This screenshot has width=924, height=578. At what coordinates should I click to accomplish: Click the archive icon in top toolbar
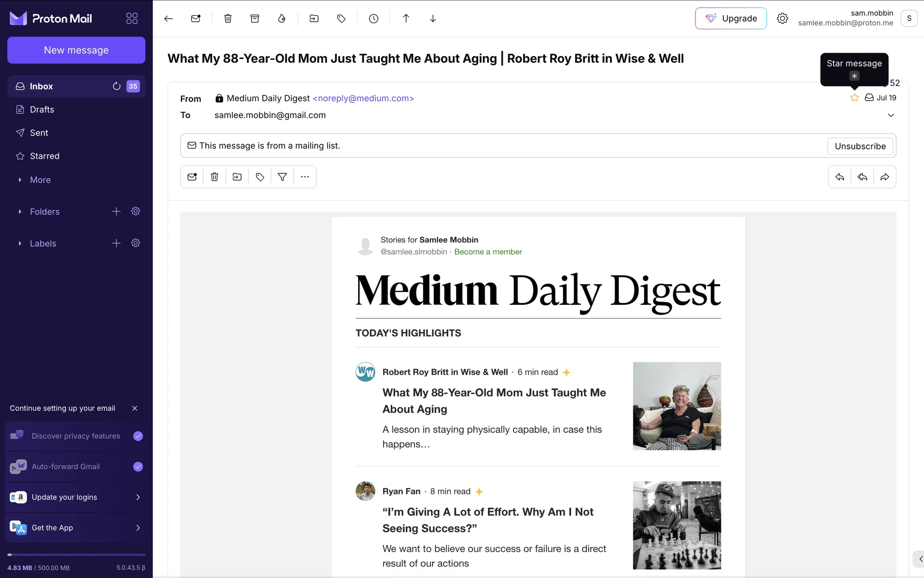pos(255,18)
